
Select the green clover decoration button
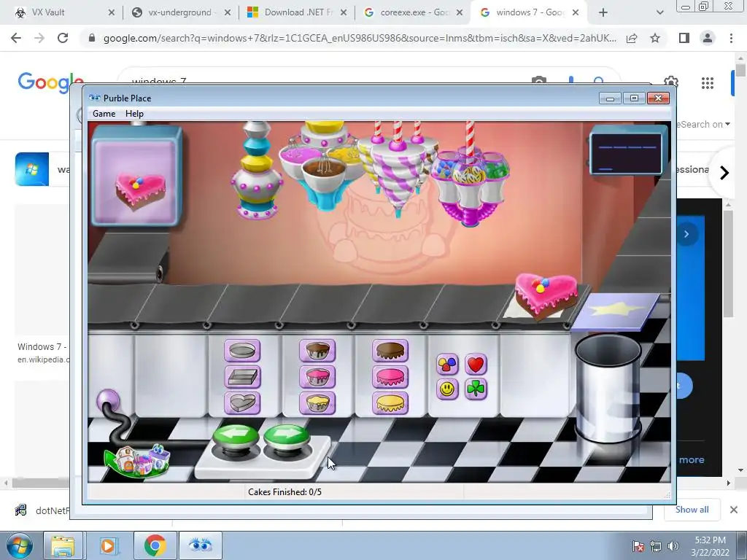click(476, 389)
